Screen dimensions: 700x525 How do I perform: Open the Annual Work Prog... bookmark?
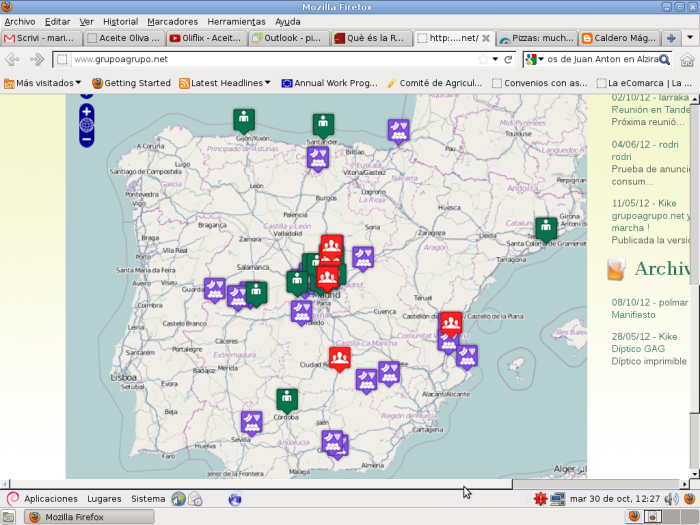pyautogui.click(x=329, y=83)
